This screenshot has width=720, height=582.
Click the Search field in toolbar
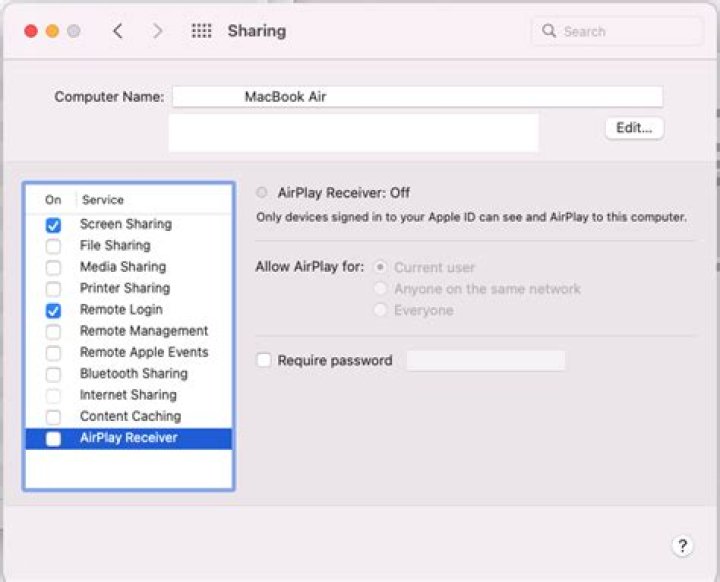617,31
